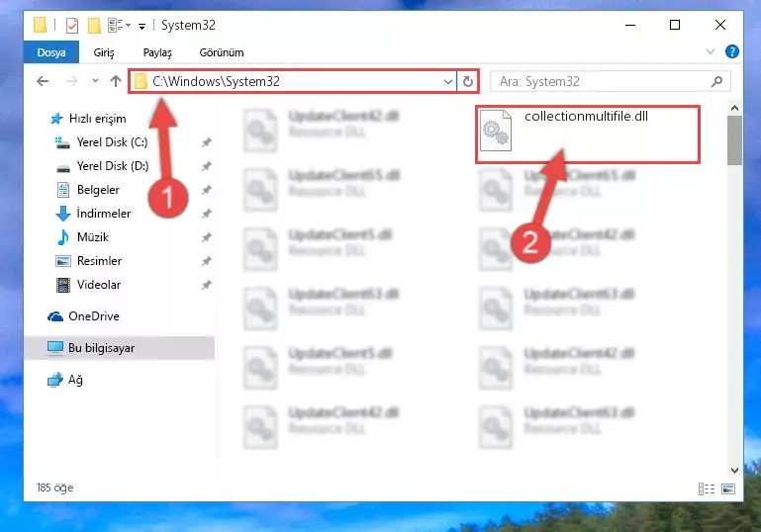
Task: Go forward with the right arrow
Action: [71, 81]
